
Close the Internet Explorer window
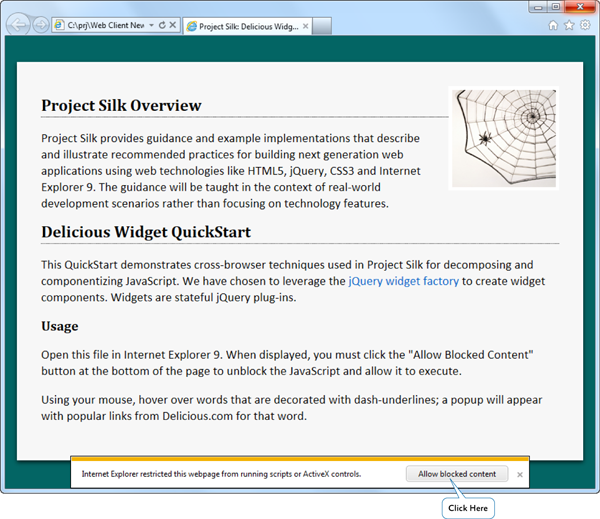580,7
